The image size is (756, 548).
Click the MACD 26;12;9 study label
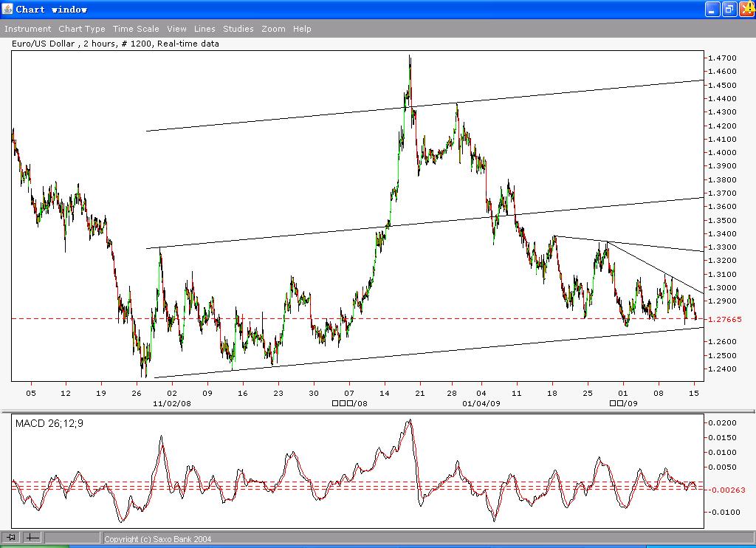coord(49,423)
